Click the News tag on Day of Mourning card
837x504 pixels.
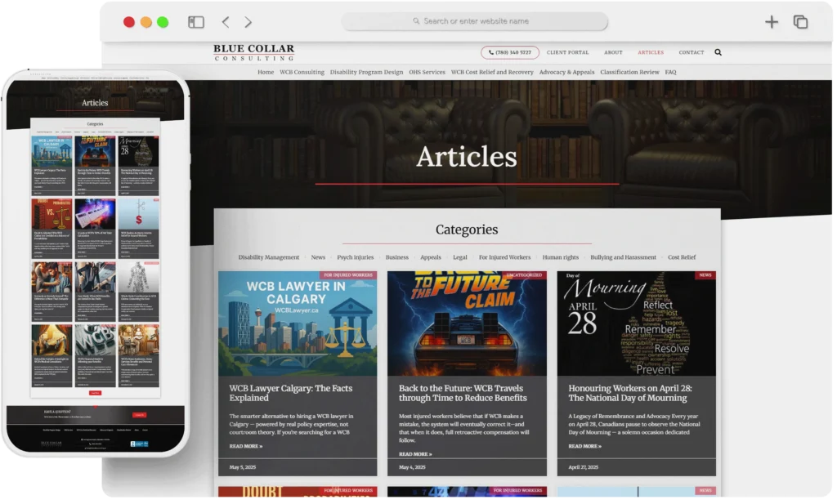705,275
